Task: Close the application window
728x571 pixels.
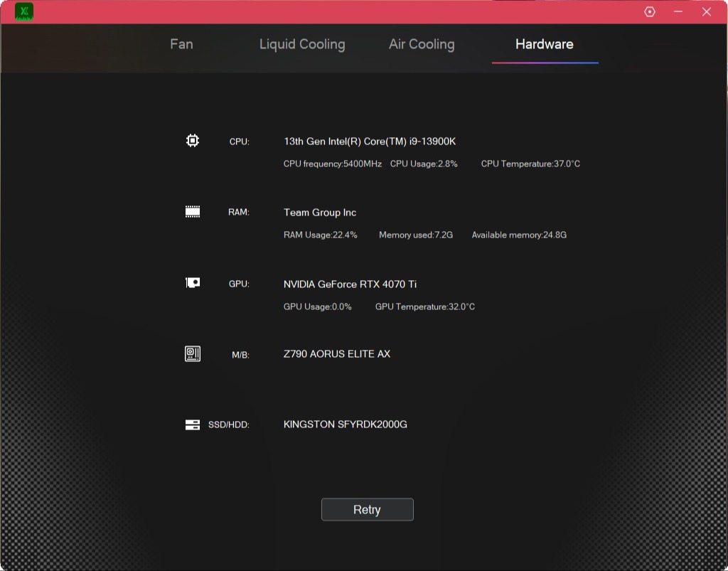Action: [x=707, y=11]
